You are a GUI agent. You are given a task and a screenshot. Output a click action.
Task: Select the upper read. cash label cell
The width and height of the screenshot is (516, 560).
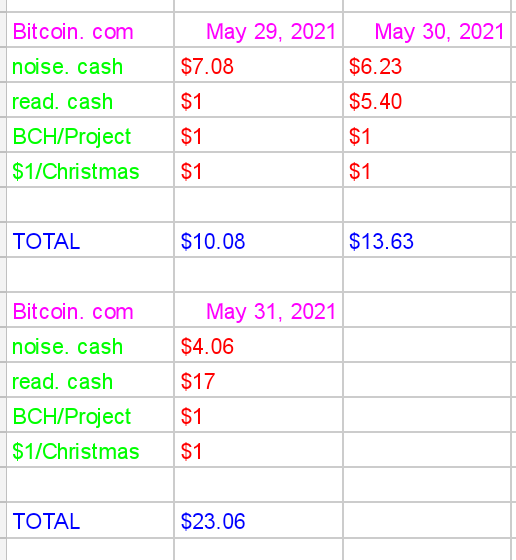tap(90, 100)
